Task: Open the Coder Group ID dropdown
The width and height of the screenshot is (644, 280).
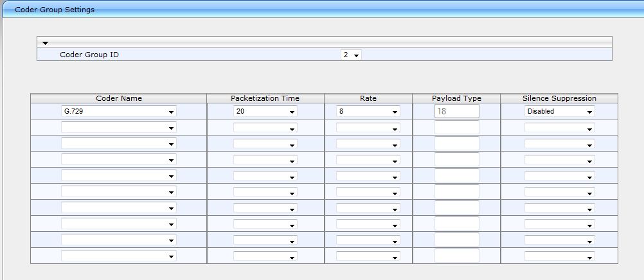Action: [351, 55]
